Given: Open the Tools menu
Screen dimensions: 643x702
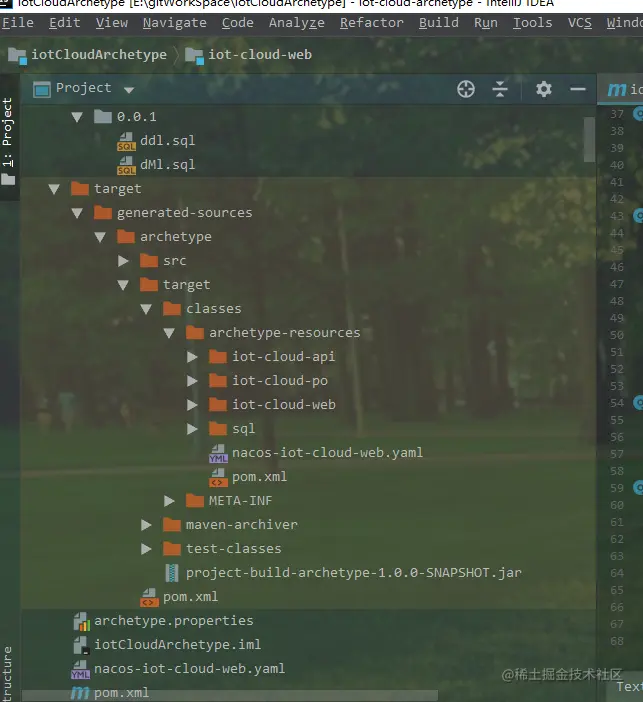Looking at the screenshot, I should (532, 23).
